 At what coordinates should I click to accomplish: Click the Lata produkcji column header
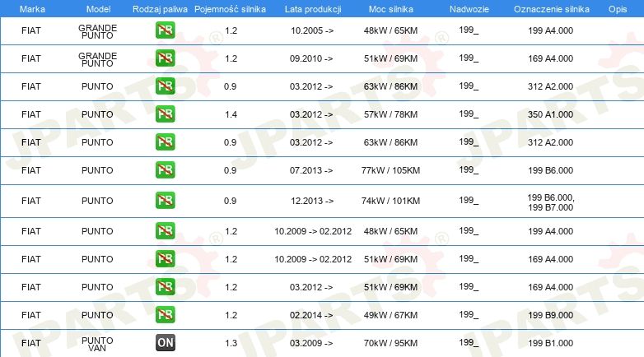tap(313, 9)
